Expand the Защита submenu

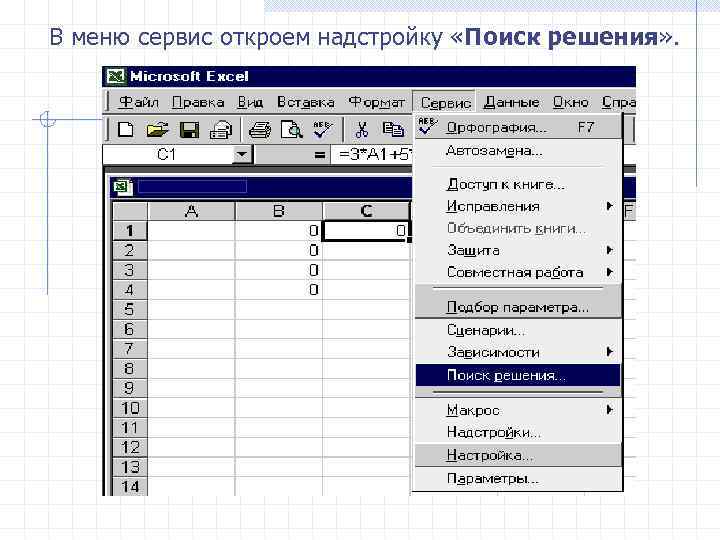click(518, 250)
